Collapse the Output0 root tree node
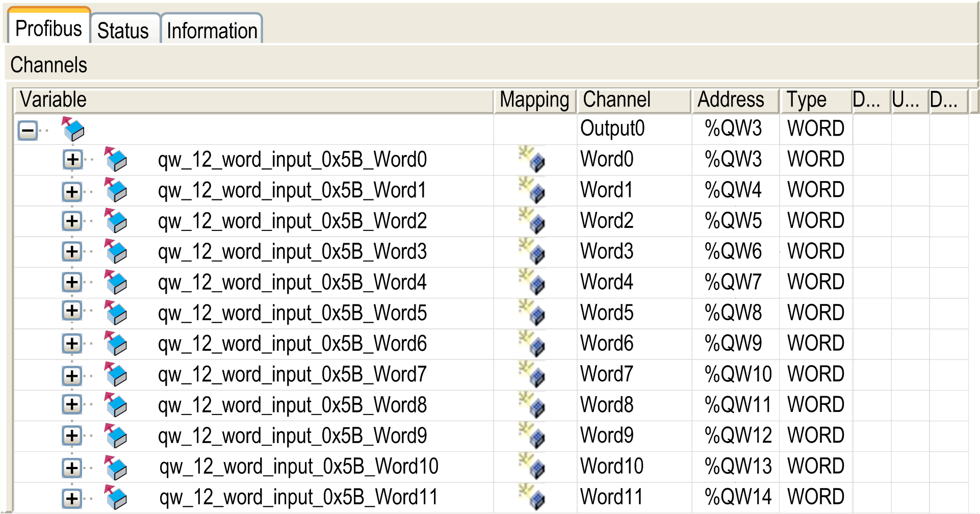Screen dimensions: 980x514 point(28,131)
